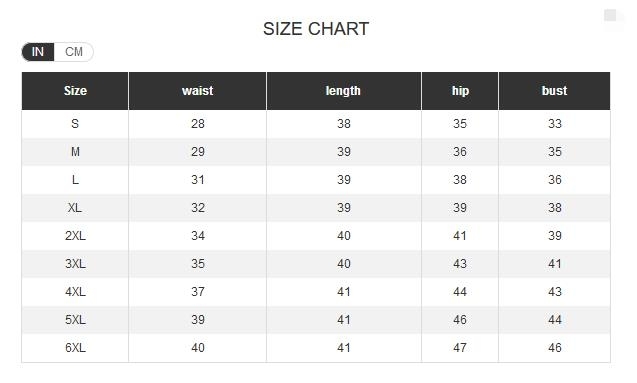Click the length column header
Screen dimensions: 637x383
click(344, 91)
